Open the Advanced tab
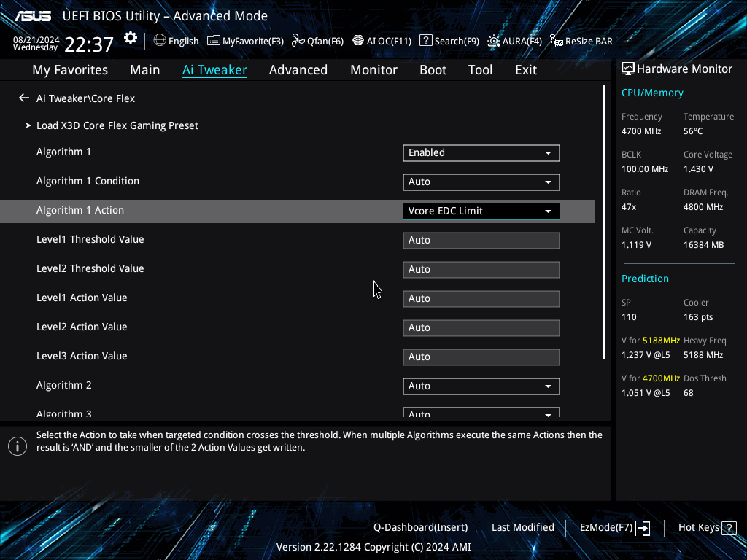This screenshot has height=560, width=747. click(298, 70)
